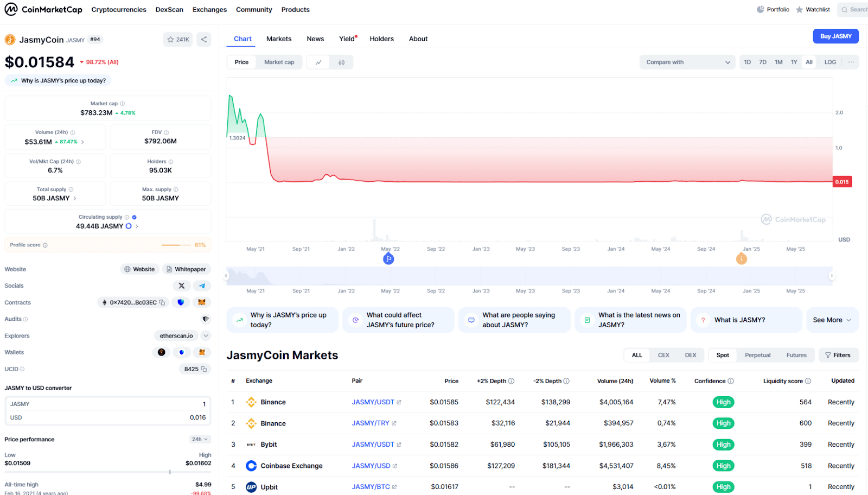The image size is (868, 495).
Task: Toggle LOG scale on the chart
Action: [830, 62]
